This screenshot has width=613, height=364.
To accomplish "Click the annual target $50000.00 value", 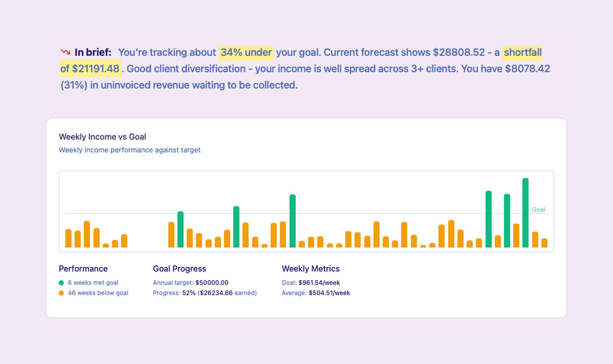I will tap(212, 283).
